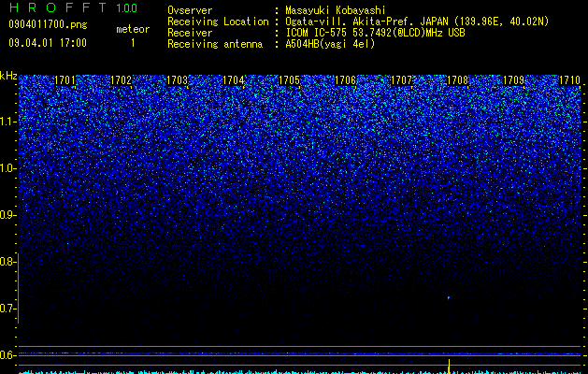
Task: Click the 1701 time marker
Action: pyautogui.click(x=65, y=80)
